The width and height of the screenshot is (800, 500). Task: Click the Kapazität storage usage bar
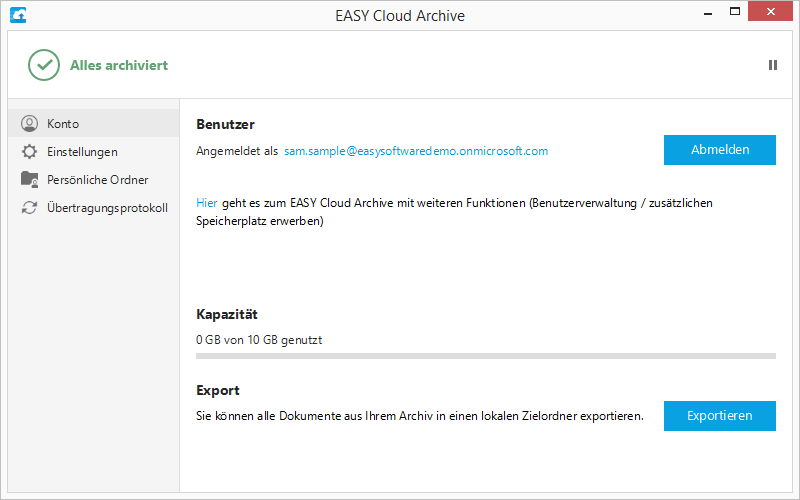[486, 355]
